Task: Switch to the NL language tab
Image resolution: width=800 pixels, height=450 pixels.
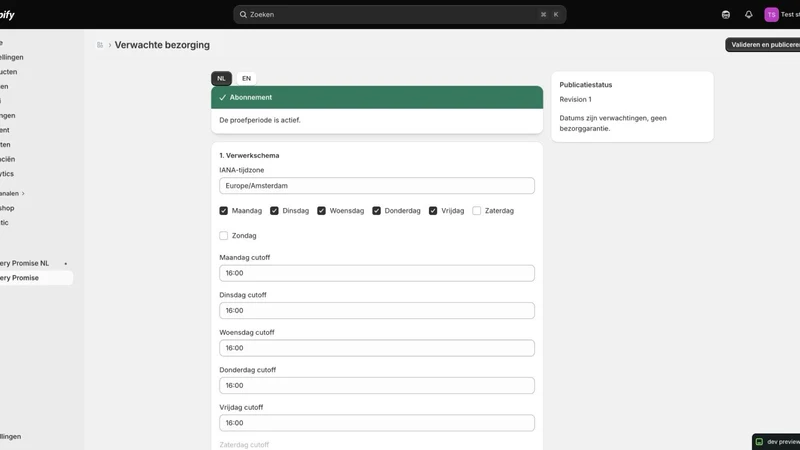Action: [x=221, y=79]
